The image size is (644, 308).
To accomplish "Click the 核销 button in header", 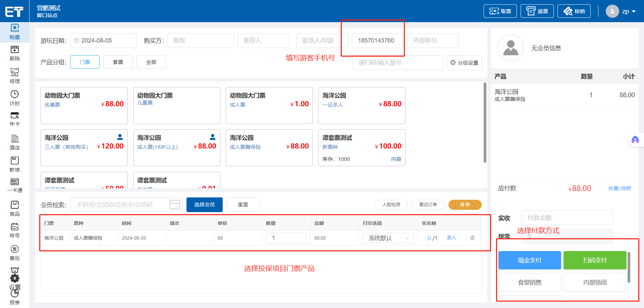I will coord(574,11).
